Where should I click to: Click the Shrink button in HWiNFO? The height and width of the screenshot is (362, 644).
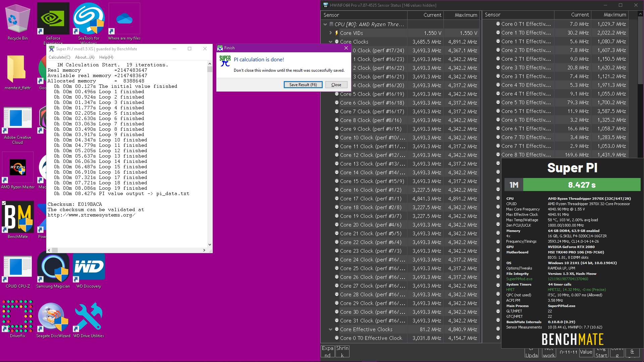342,352
